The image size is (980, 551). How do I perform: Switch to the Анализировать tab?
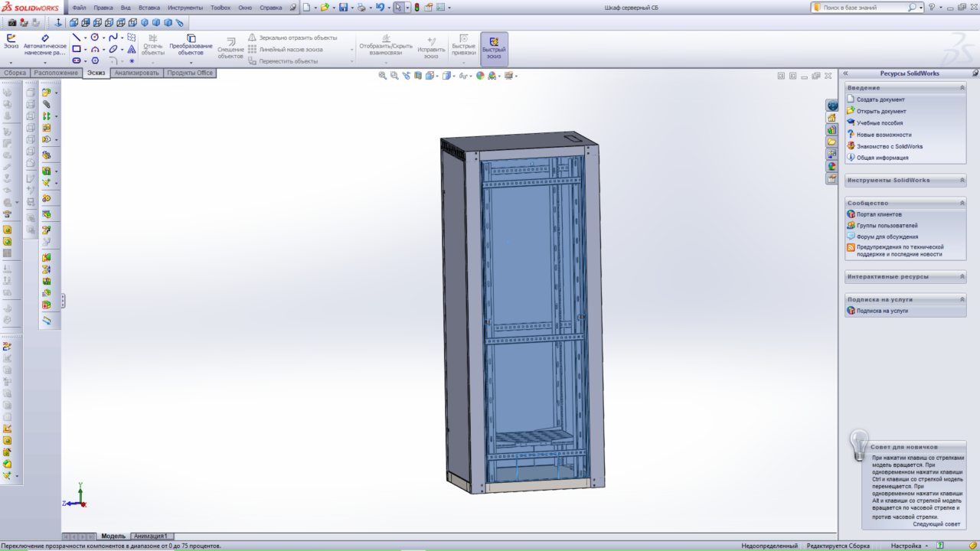136,73
